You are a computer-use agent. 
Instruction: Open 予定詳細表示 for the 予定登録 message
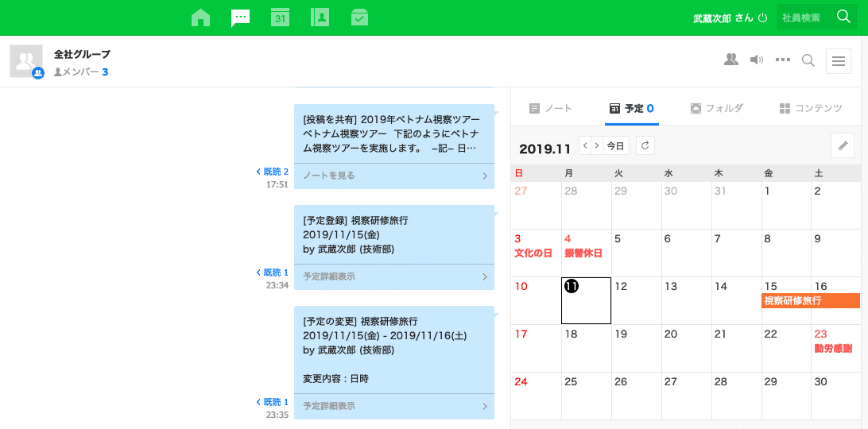tap(329, 276)
